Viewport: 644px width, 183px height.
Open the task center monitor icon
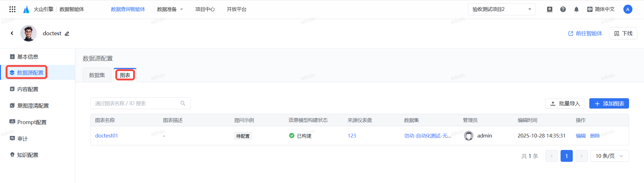pyautogui.click(x=550, y=9)
